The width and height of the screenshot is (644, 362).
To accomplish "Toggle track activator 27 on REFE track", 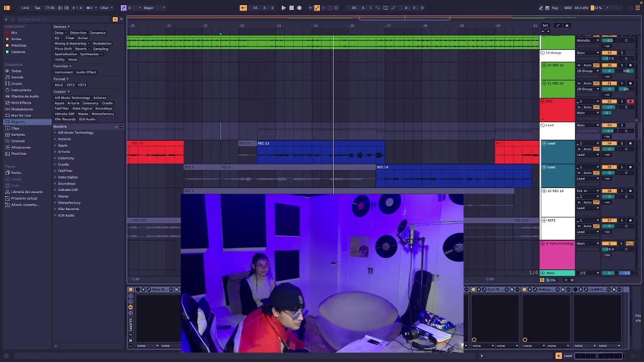I will [609, 220].
